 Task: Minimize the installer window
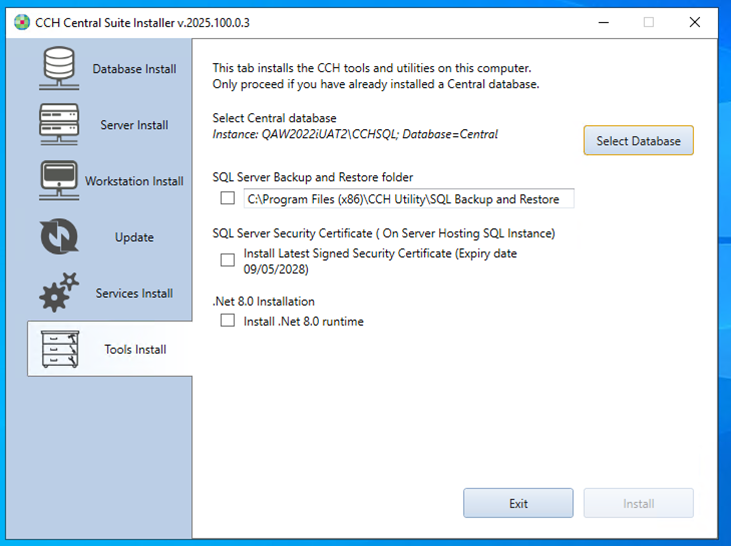click(604, 22)
